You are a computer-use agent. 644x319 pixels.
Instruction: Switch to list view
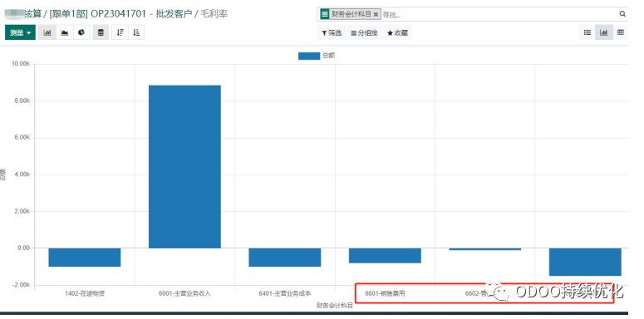587,32
